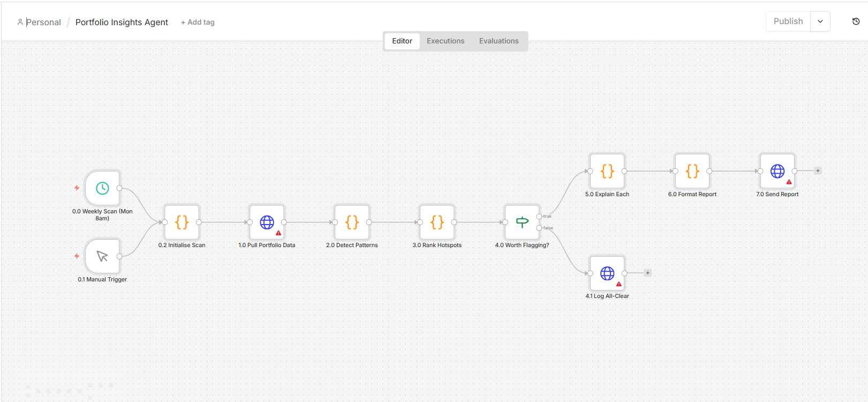The image size is (868, 402).
Task: Click the Portfolio Insights Agent workflow title
Action: [x=122, y=22]
